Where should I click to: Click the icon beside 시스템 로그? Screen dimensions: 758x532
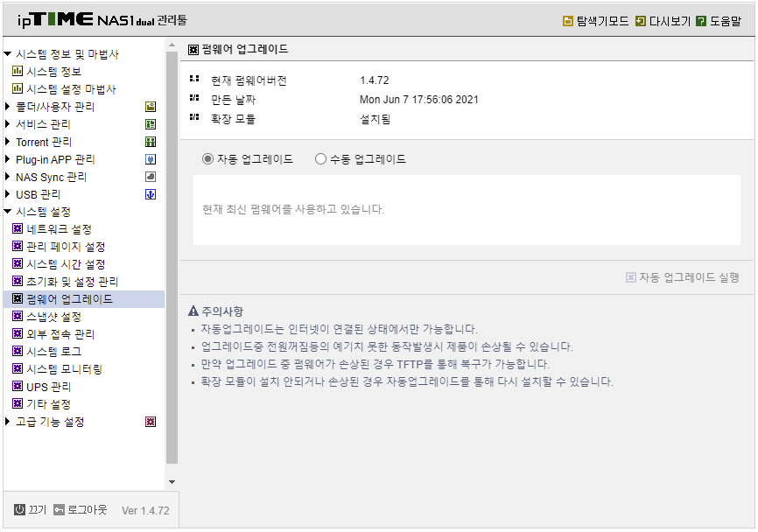pyautogui.click(x=18, y=351)
